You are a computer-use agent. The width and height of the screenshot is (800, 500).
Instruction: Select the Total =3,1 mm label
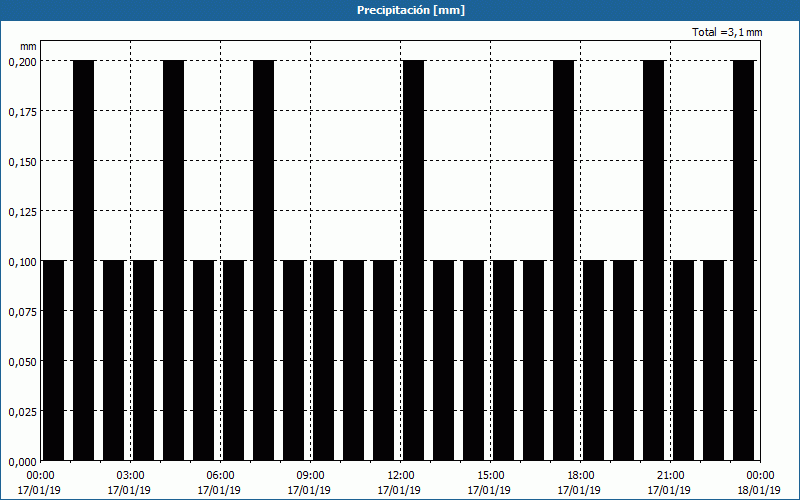pos(727,32)
